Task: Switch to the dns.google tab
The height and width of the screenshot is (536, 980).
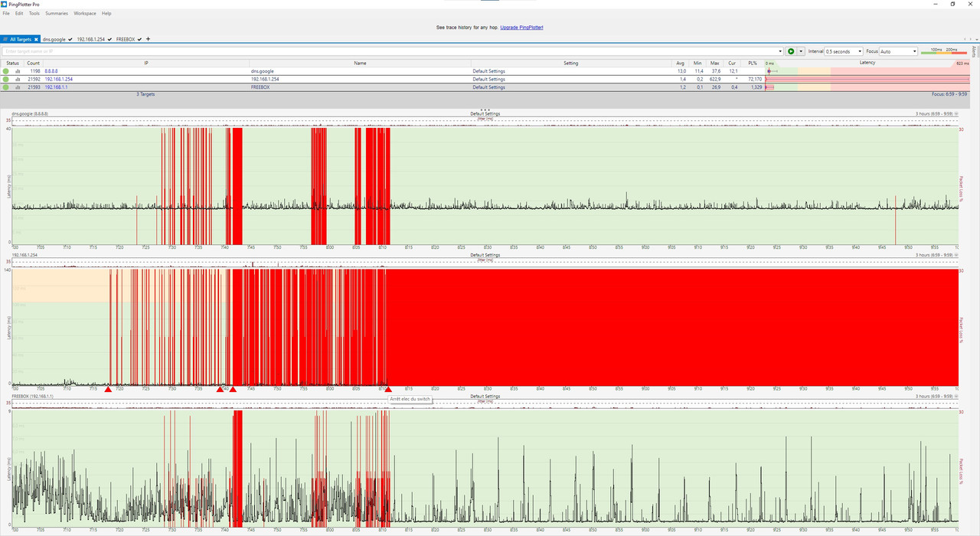Action: [x=55, y=39]
